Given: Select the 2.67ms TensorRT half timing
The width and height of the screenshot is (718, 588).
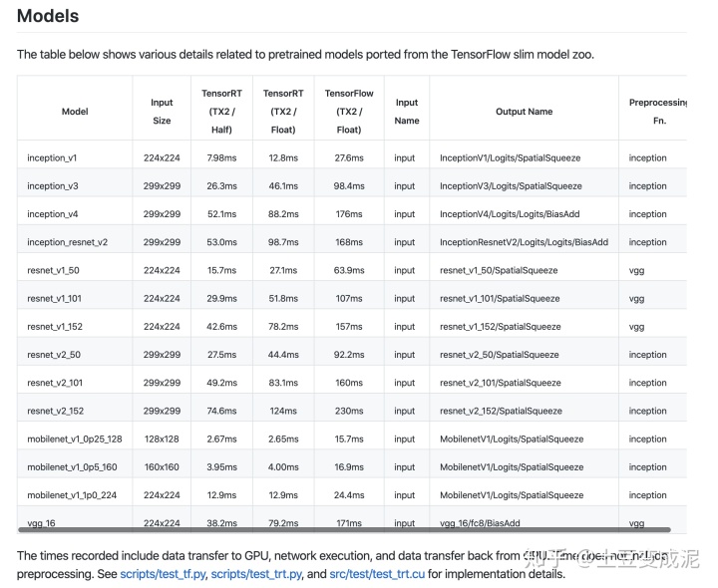Looking at the screenshot, I should point(219,439).
